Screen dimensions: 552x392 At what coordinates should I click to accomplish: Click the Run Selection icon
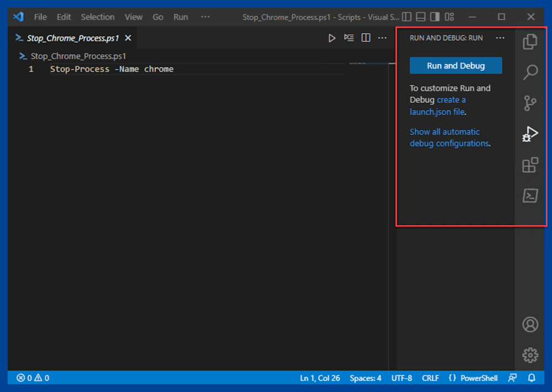coord(349,38)
